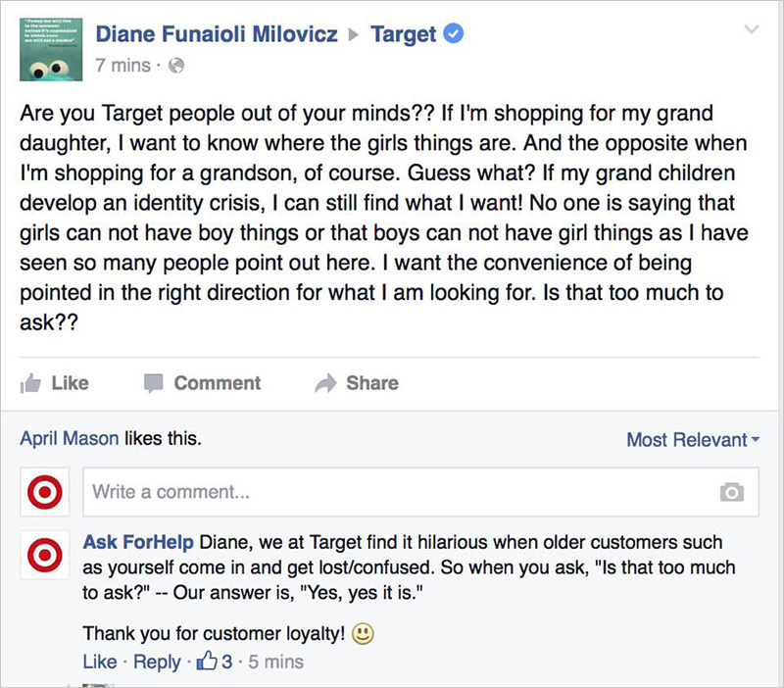Click the camera icon to attach photo
The width and height of the screenshot is (784, 688).
[732, 492]
